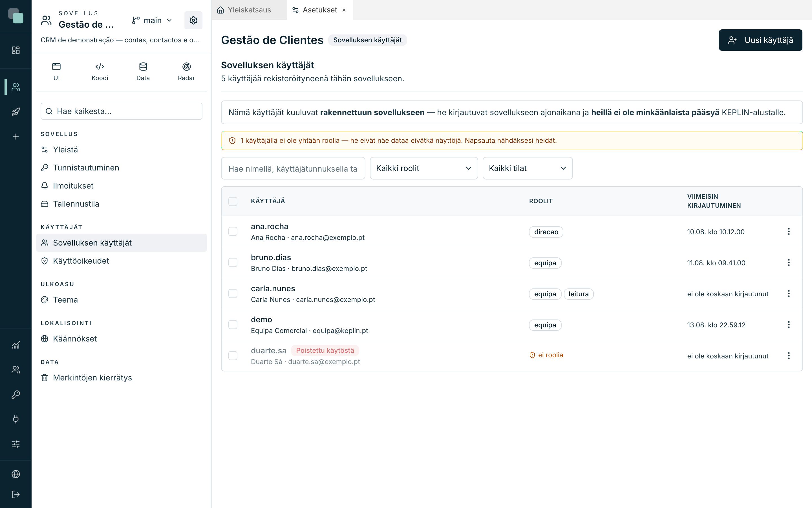Click the no-role warning banner
The width and height of the screenshot is (812, 508).
(512, 141)
